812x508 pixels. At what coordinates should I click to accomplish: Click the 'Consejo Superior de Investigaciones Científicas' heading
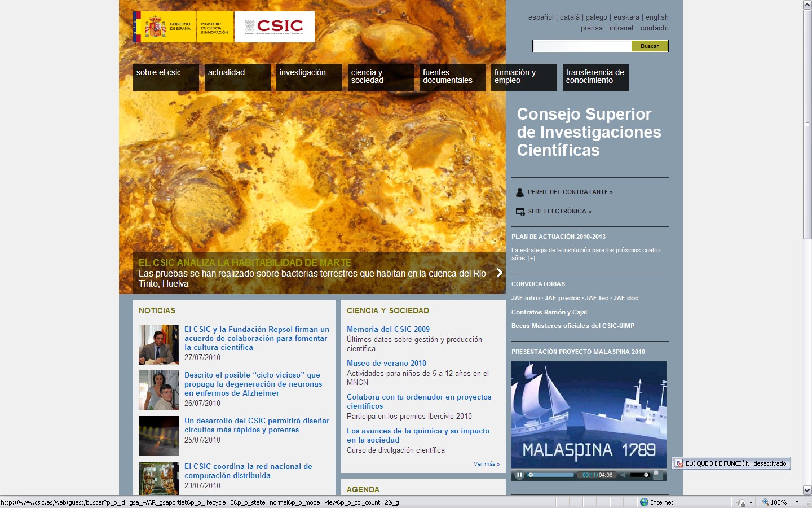(589, 132)
